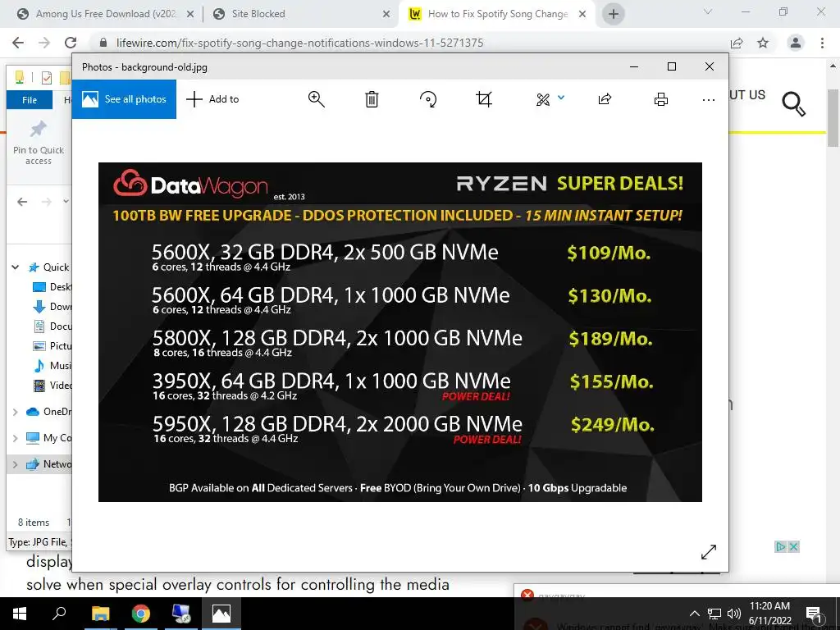Screen dimensions: 840x630
Task: Click See all photos button
Action: pos(124,99)
